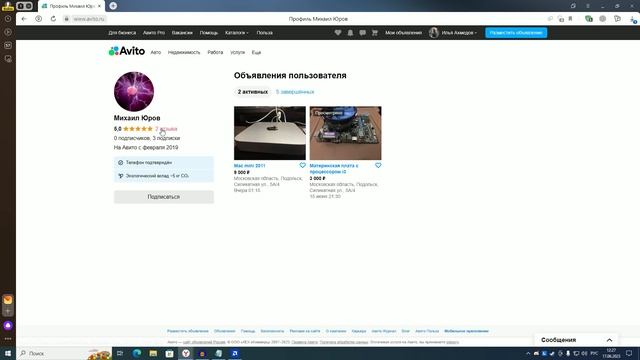Click the Разместить объявление blue button
640x360 pixels.
[516, 33]
